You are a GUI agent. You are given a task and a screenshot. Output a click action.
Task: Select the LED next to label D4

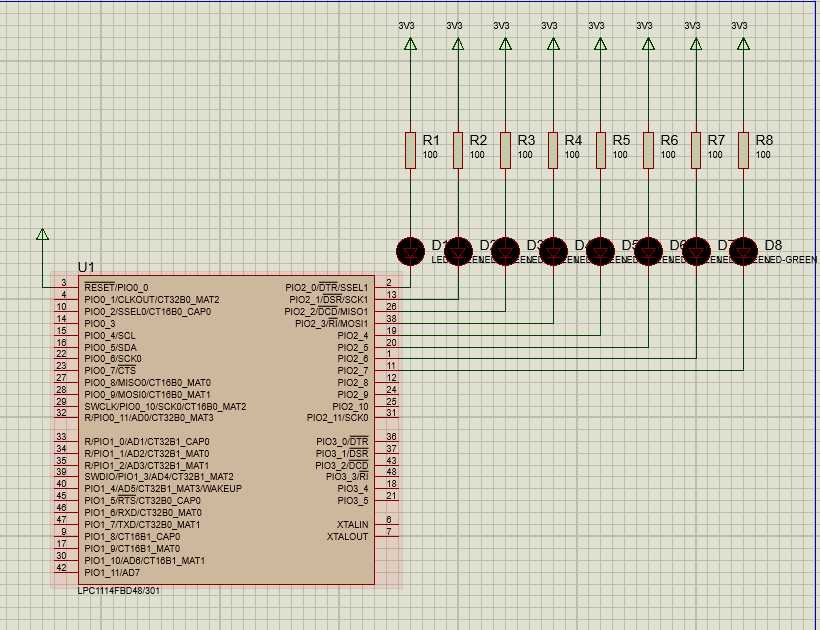(553, 251)
